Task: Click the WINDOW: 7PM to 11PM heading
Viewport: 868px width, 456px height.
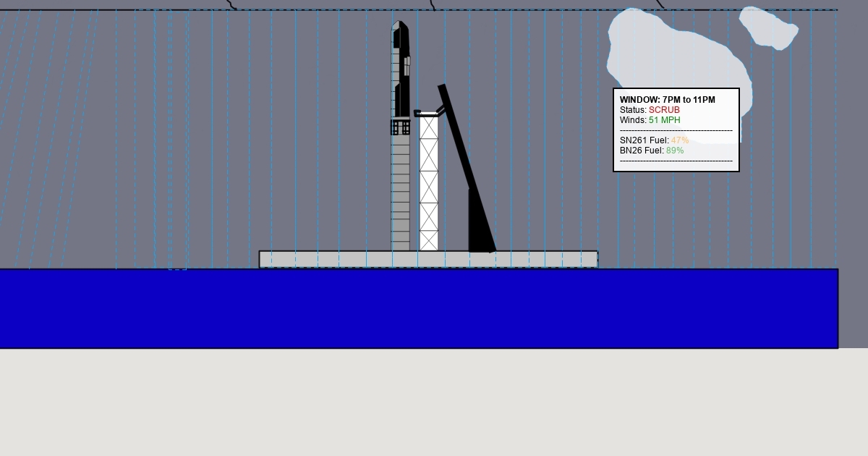Action: [667, 100]
